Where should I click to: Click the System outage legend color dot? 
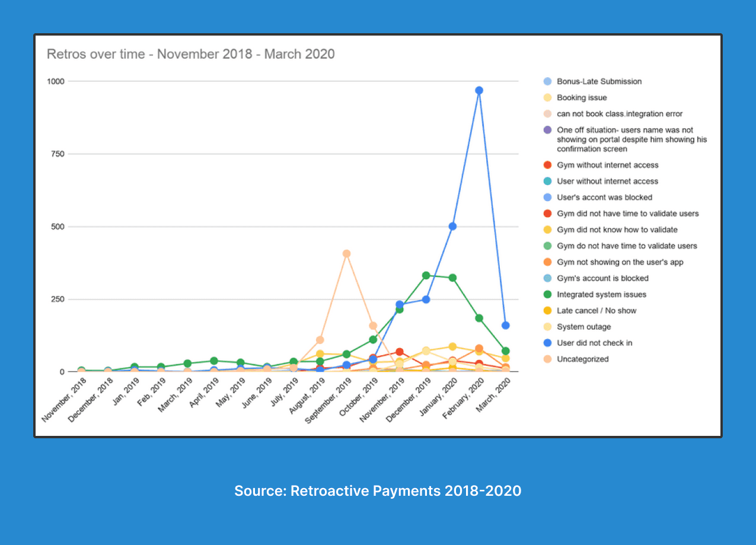547,327
